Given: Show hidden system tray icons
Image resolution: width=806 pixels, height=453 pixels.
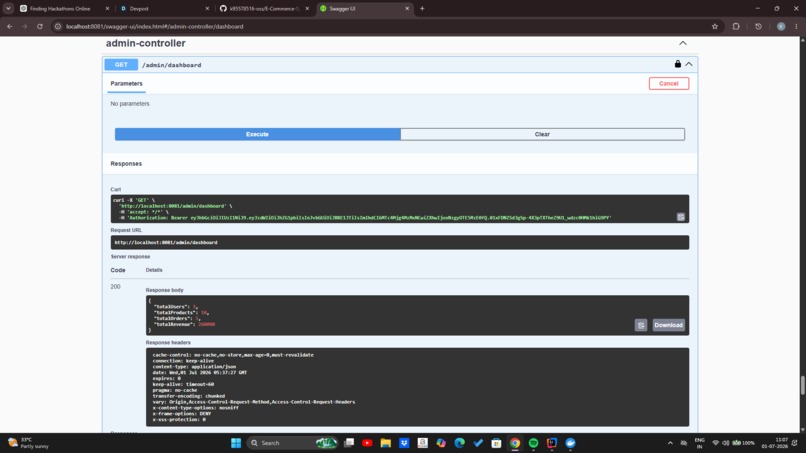Looking at the screenshot, I should point(670,443).
